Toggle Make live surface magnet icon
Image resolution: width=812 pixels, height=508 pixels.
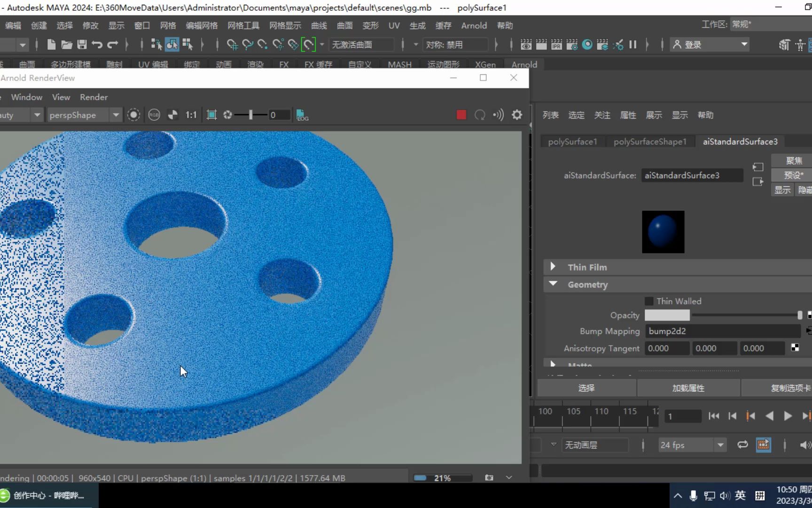308,45
